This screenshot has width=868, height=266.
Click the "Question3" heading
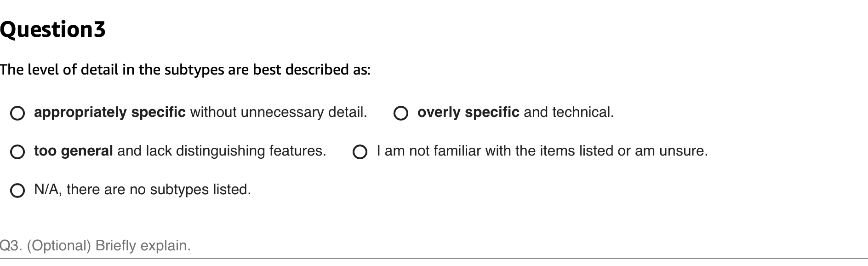pyautogui.click(x=53, y=30)
